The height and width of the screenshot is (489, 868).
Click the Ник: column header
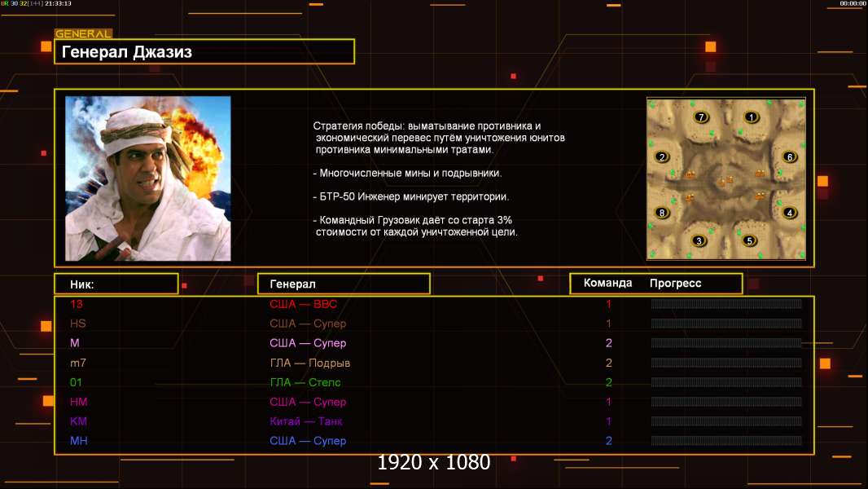pyautogui.click(x=116, y=284)
